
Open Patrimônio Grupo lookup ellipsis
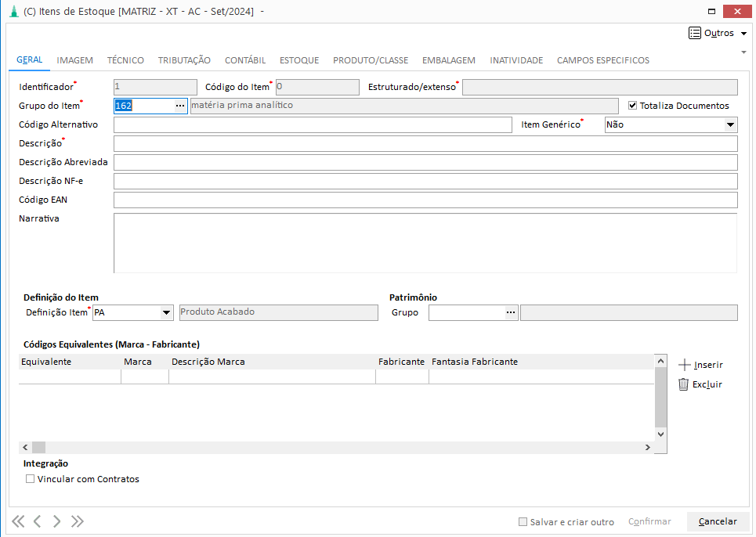coord(511,312)
